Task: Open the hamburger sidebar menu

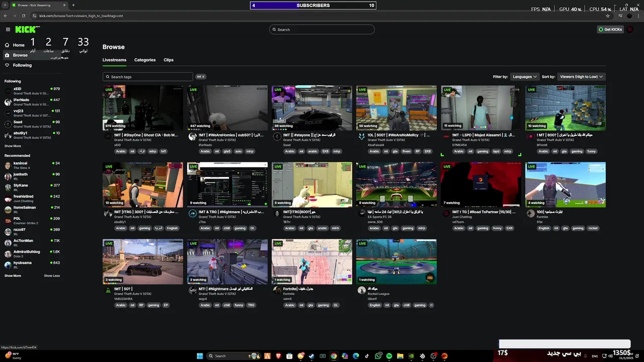Action: tap(8, 30)
